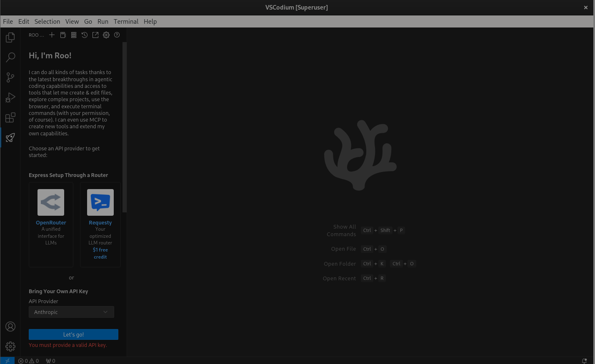Open the Source Control view

point(10,77)
